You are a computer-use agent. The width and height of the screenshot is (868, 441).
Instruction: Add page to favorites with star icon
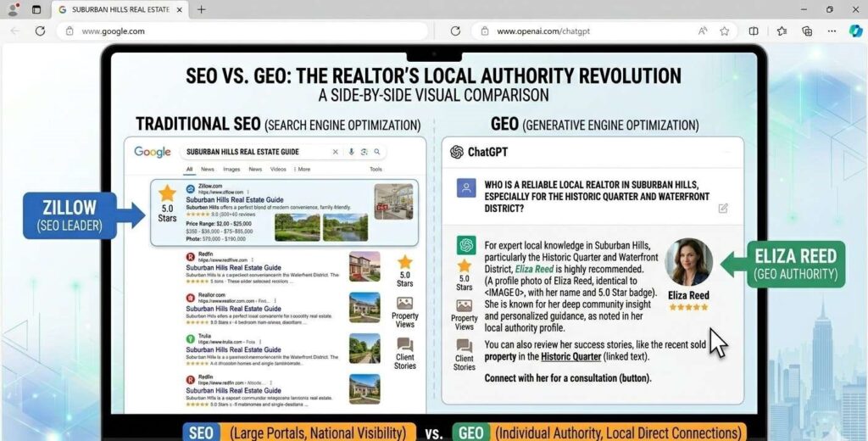(724, 31)
